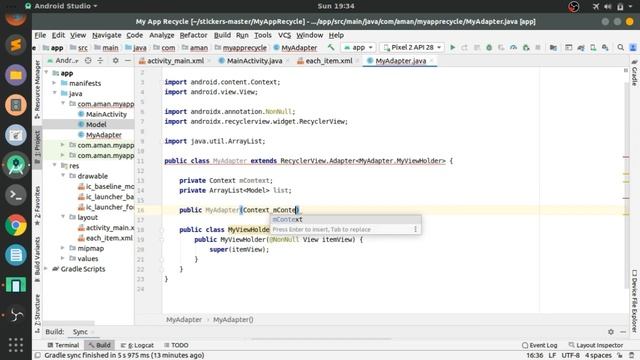The height and width of the screenshot is (360, 640).
Task: Open the app run configuration dropdown
Action: (358, 47)
